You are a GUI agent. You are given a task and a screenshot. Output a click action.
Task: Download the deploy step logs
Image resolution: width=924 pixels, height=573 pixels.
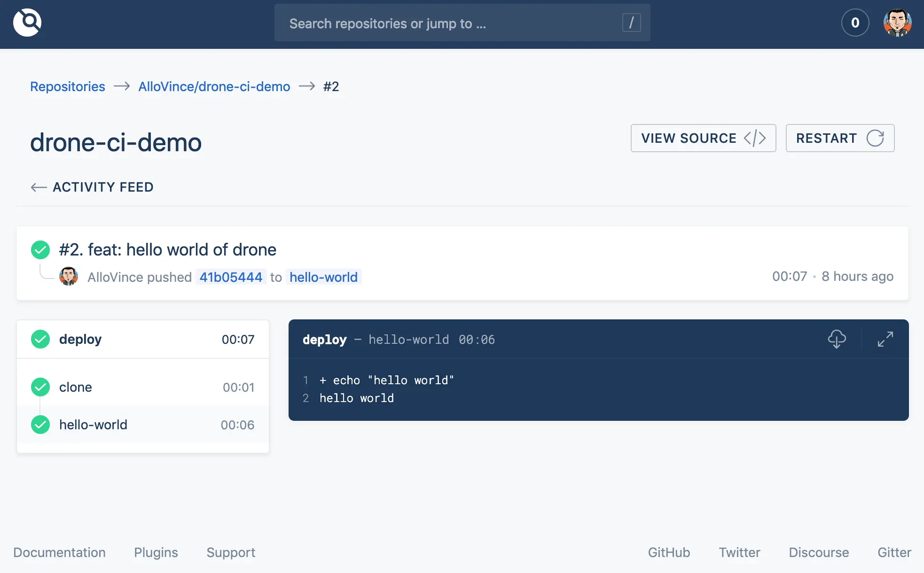(837, 339)
